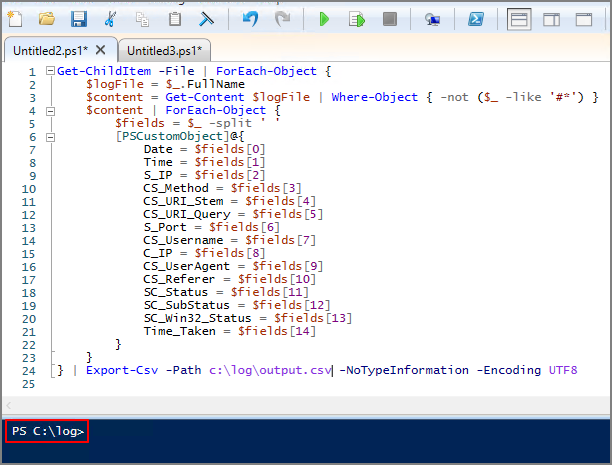Click the C_IP property name
612x465 pixels.
pyautogui.click(x=158, y=253)
